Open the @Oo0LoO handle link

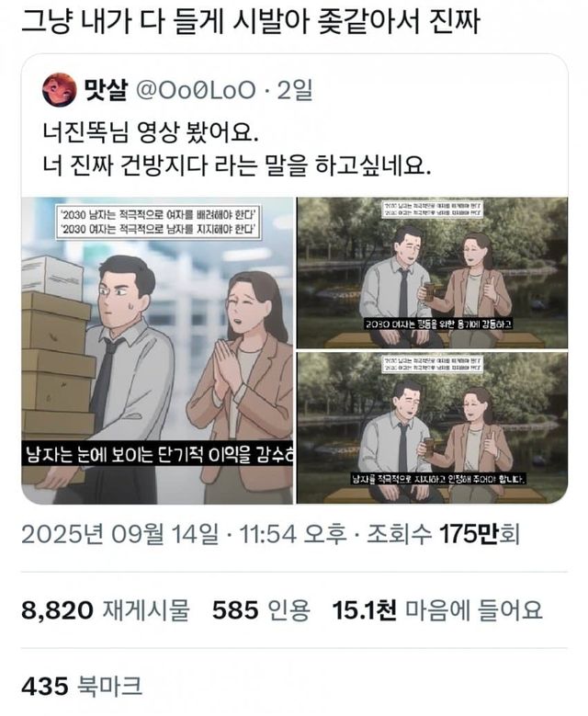click(196, 90)
